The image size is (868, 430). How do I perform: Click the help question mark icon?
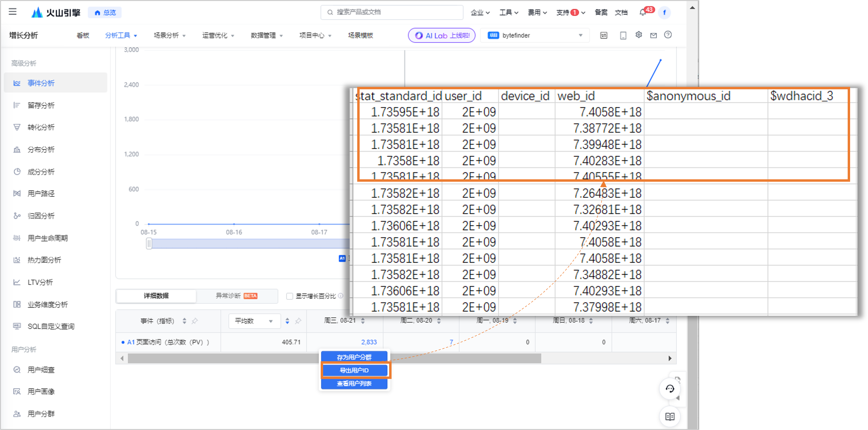[668, 35]
